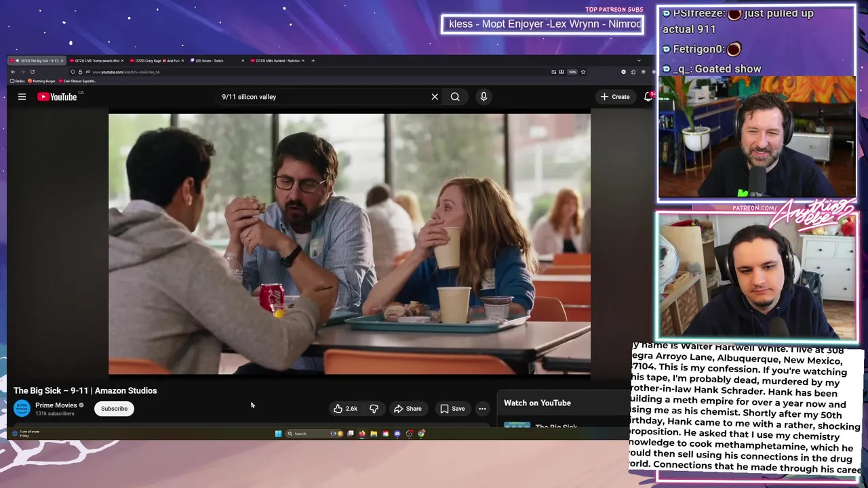Clear the search box with the X
The image size is (868, 488).
(435, 97)
